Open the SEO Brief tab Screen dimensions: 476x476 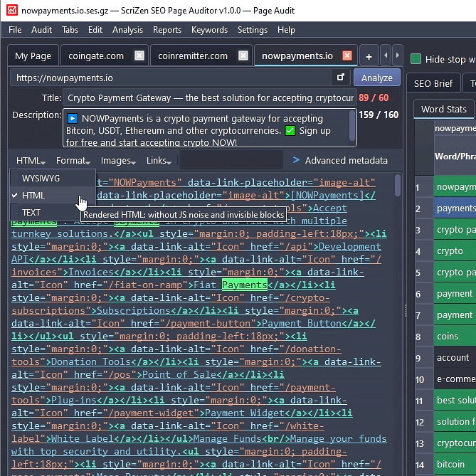click(x=433, y=83)
